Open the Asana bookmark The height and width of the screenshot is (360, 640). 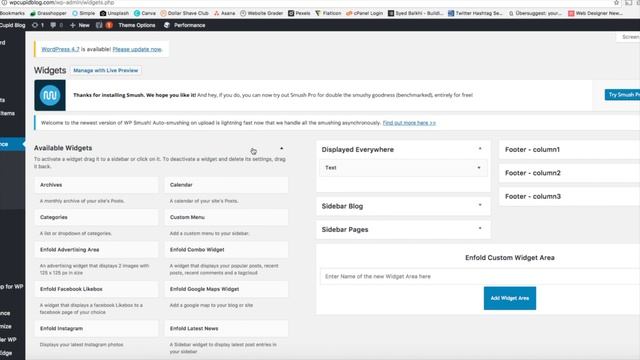(224, 13)
